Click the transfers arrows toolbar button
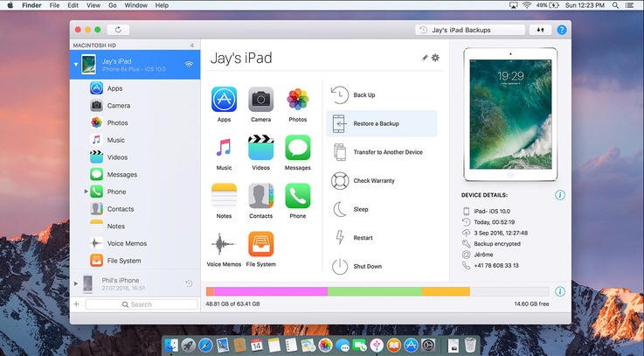 point(540,30)
